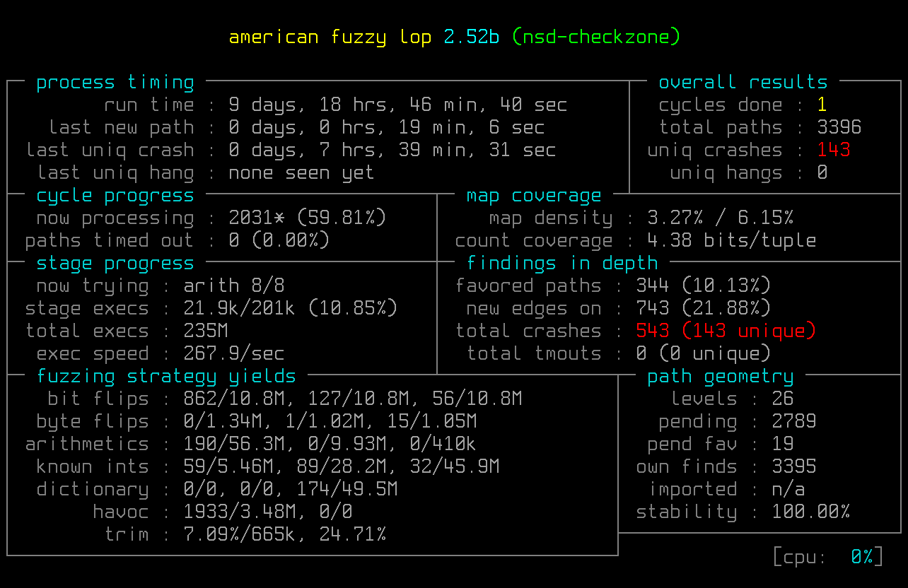908x588 pixels.
Task: Select run time value '9 days, 18 hrs, 46 min, 40 sec'
Action: (398, 105)
